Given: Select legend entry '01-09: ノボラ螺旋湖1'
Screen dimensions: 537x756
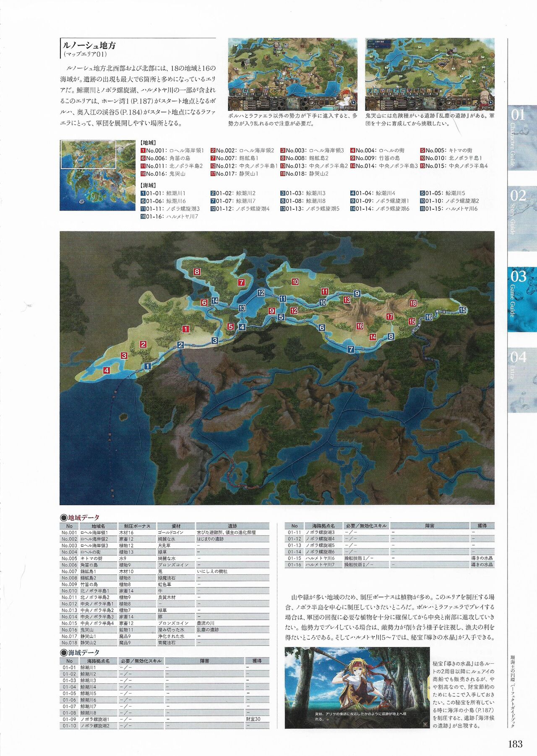Looking at the screenshot, I should (380, 201).
